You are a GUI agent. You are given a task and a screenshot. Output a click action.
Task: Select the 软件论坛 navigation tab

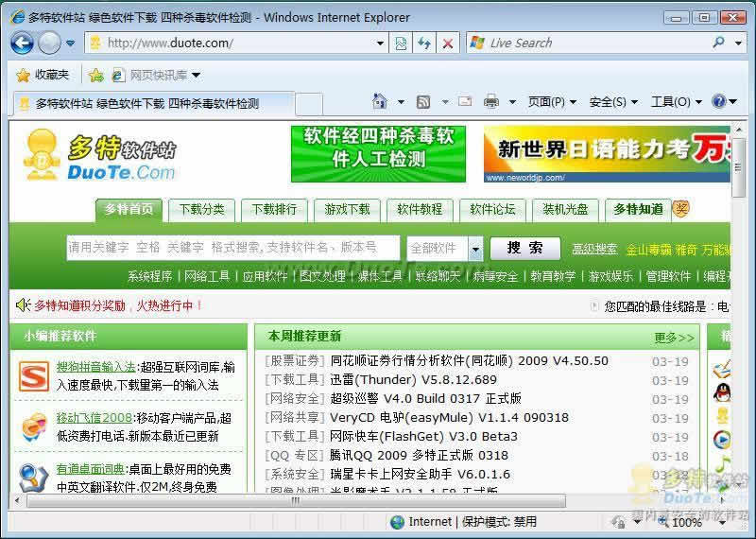point(492,209)
